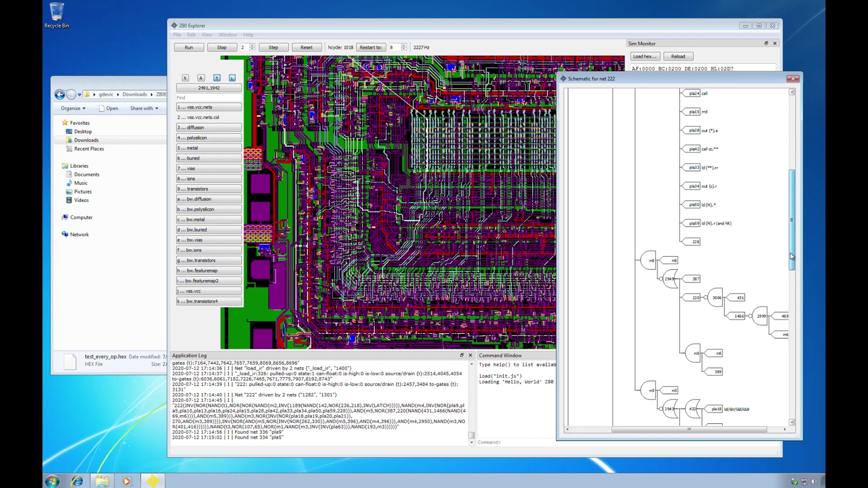Image resolution: width=868 pixels, height=488 pixels.
Task: Close the Sim Monitor panel
Action: (775, 43)
